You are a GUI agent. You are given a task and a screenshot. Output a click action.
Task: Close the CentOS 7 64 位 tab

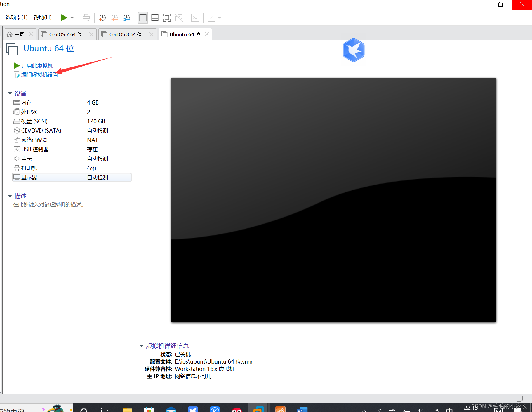pyautogui.click(x=91, y=34)
